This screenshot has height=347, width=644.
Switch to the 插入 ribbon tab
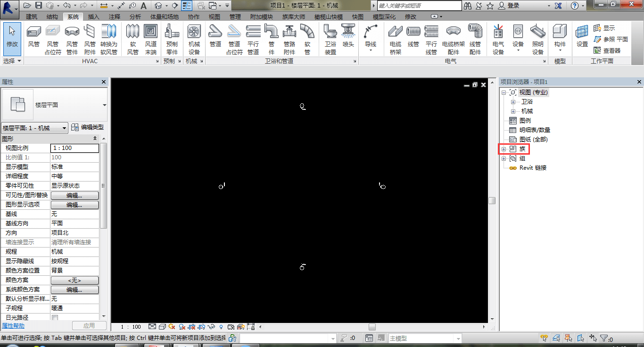(x=94, y=17)
